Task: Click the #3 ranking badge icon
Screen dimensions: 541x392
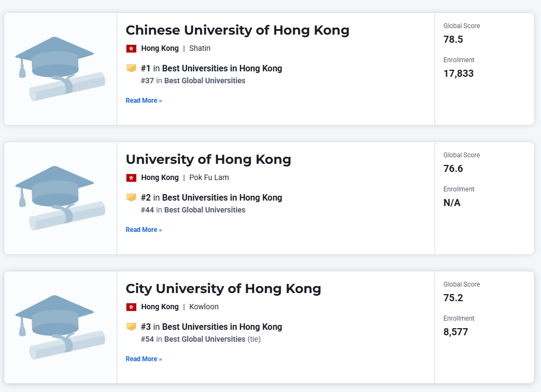Action: [131, 327]
